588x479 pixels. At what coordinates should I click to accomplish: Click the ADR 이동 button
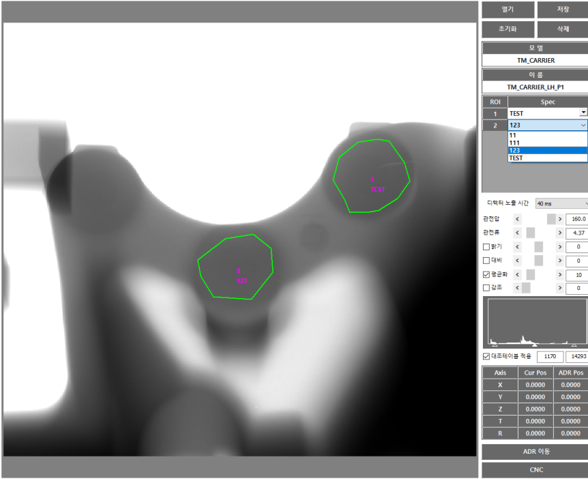536,452
